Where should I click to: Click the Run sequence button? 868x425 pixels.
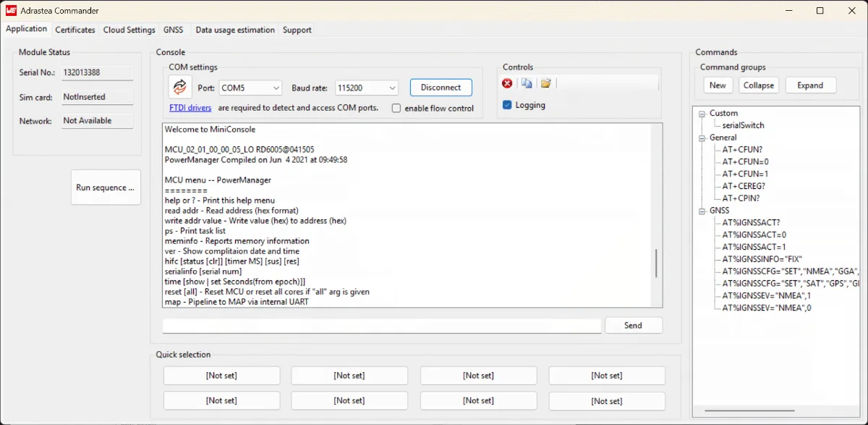click(106, 188)
